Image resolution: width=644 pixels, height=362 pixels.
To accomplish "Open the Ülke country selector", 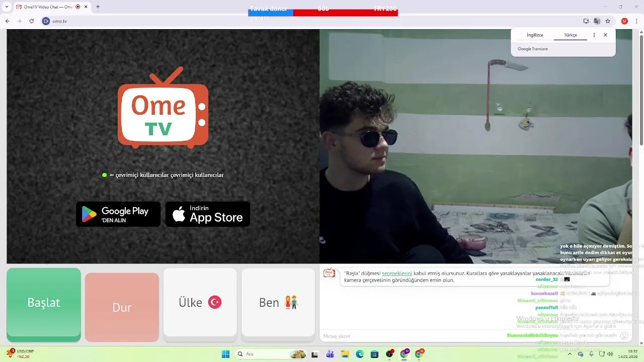I will coord(200,303).
